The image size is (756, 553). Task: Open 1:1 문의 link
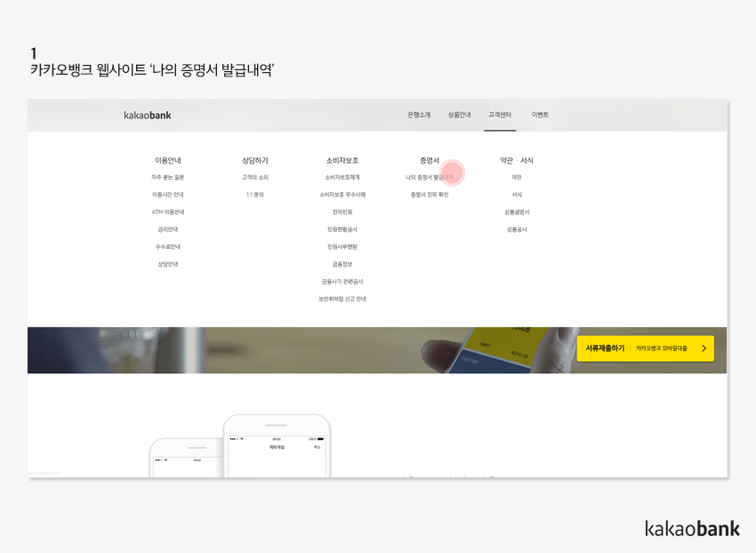[x=255, y=195]
